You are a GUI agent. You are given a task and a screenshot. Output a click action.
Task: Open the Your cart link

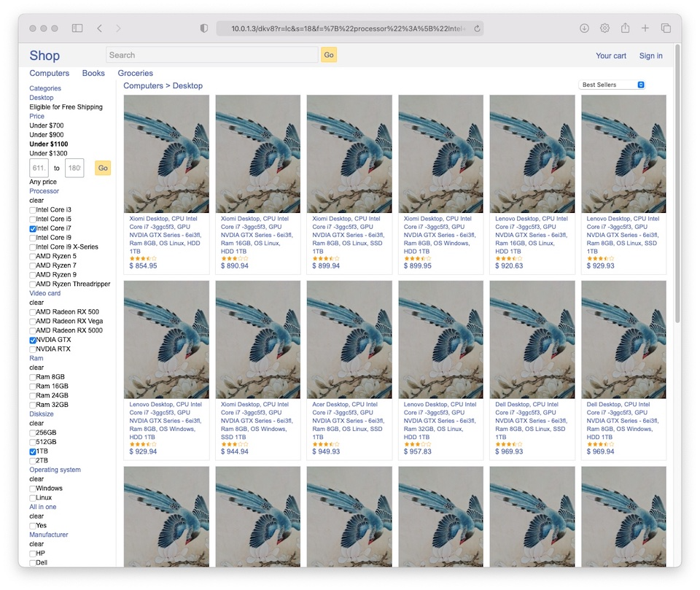point(610,55)
